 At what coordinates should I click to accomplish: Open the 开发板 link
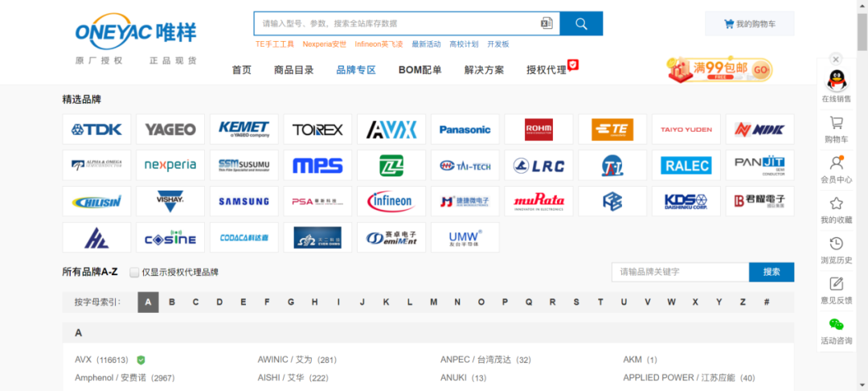click(498, 43)
